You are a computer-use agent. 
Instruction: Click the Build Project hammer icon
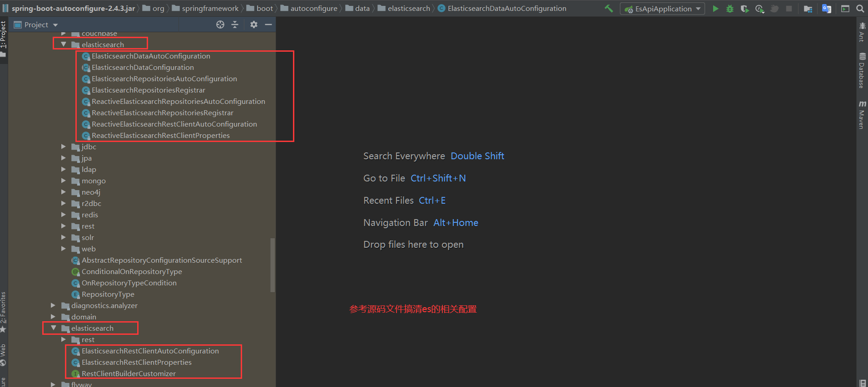pyautogui.click(x=609, y=9)
